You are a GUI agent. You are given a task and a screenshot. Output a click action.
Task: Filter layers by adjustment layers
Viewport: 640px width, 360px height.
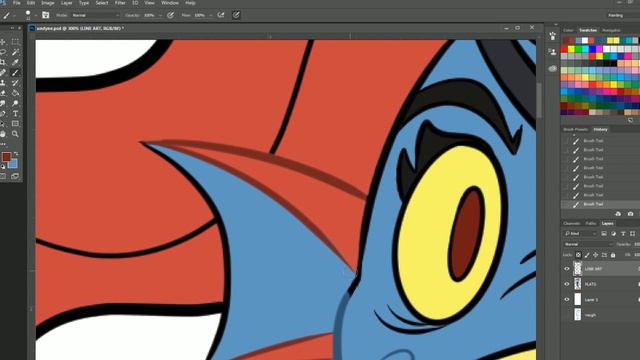613,233
